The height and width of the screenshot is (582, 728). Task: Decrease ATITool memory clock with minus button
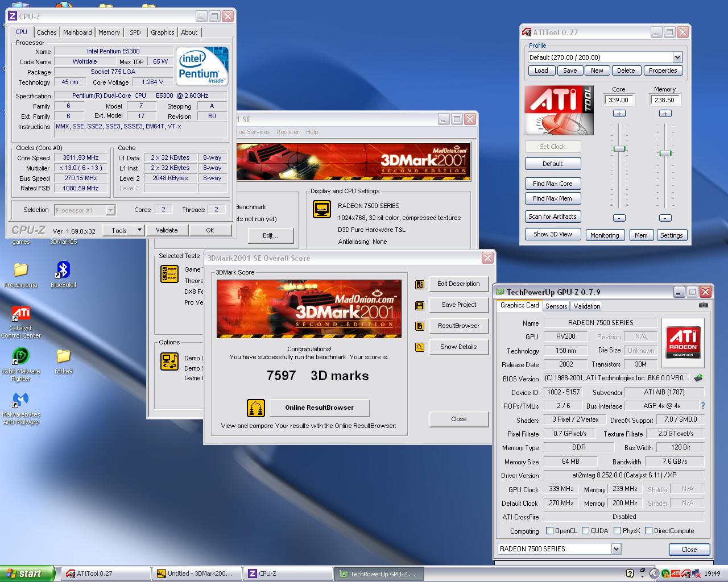tap(665, 218)
